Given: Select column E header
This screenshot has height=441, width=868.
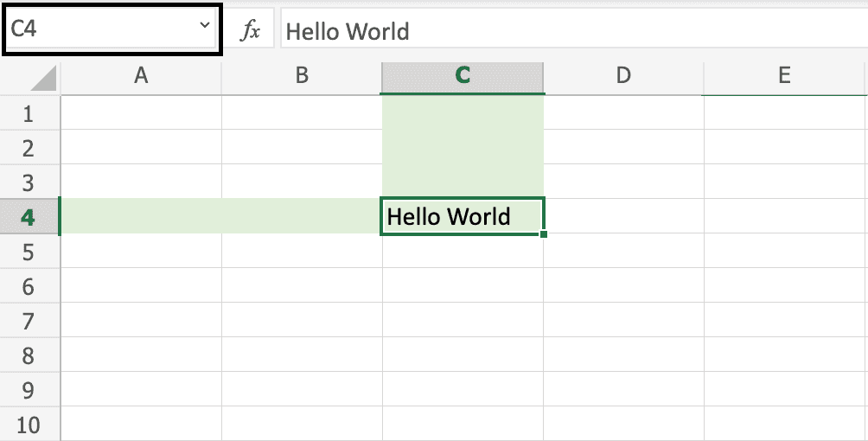Looking at the screenshot, I should [784, 76].
